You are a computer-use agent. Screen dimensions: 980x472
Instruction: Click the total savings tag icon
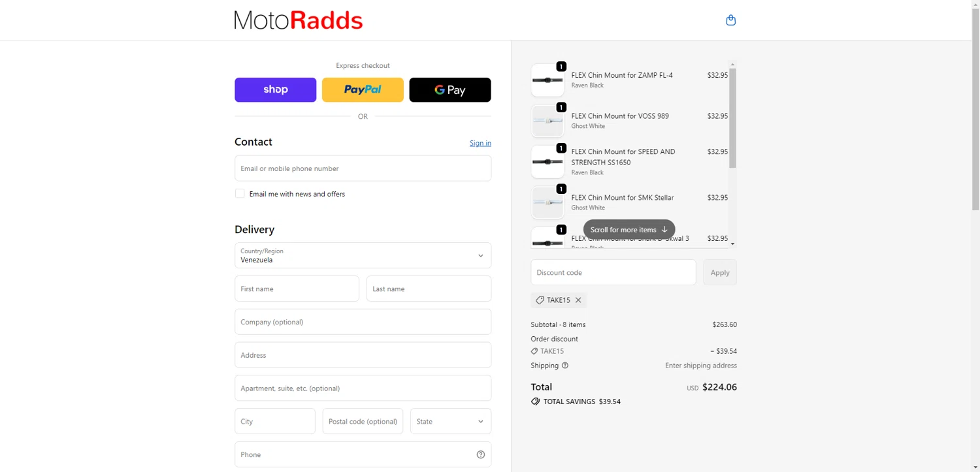(x=535, y=402)
